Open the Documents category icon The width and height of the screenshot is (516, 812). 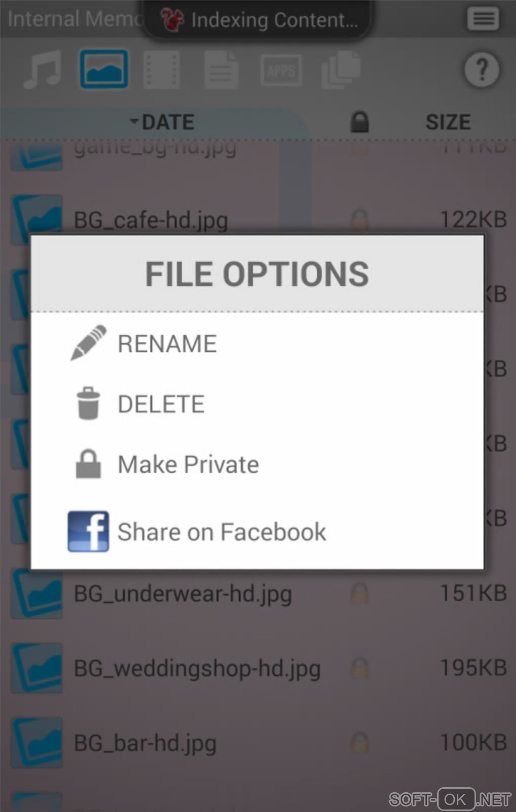click(x=222, y=70)
